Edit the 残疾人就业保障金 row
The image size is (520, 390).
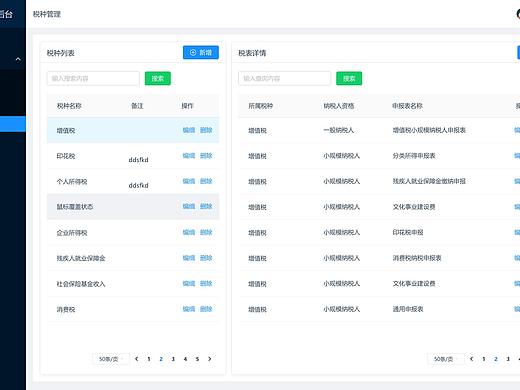click(x=189, y=258)
